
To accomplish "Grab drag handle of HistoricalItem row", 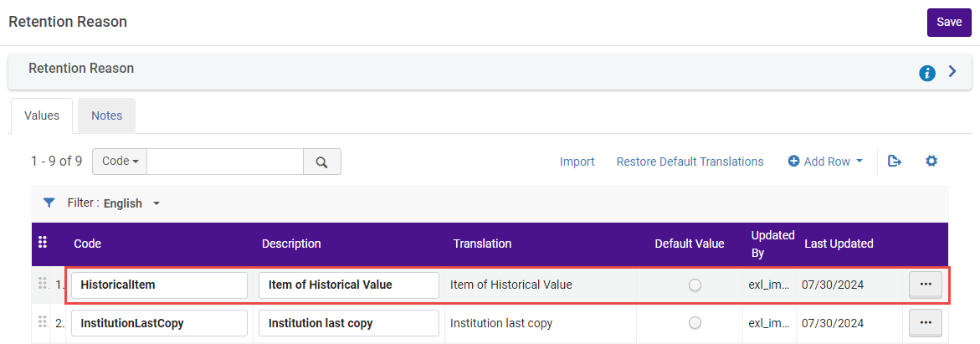I will click(x=42, y=285).
